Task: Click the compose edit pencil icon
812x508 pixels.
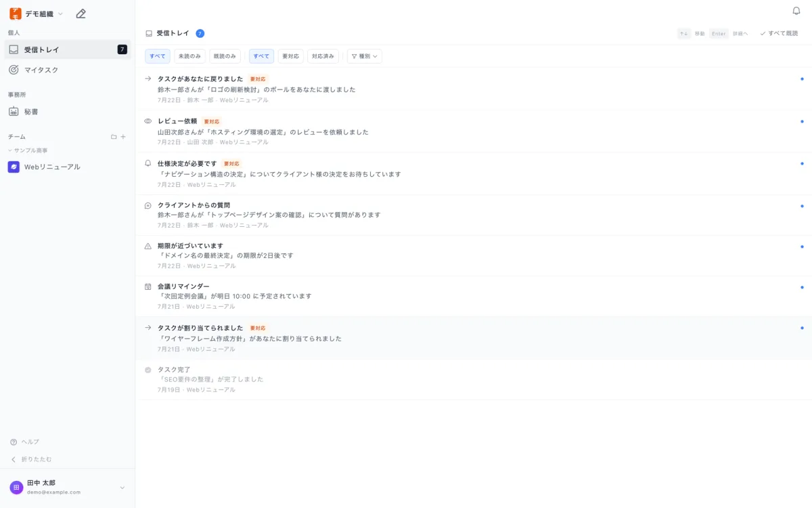Action: 81,14
